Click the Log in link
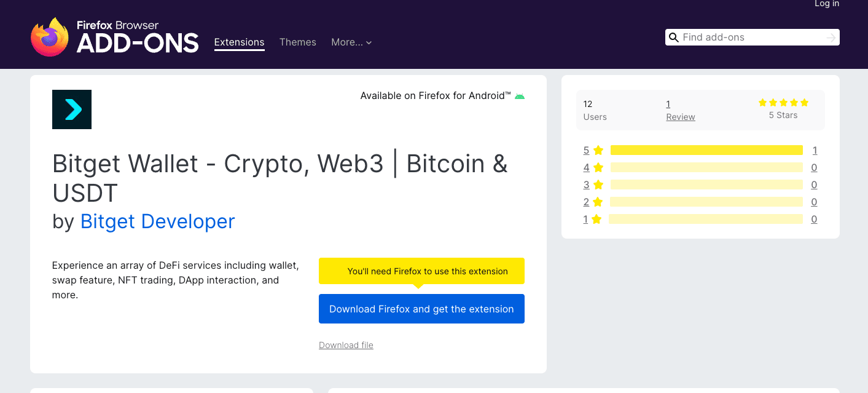The width and height of the screenshot is (868, 393). [827, 4]
